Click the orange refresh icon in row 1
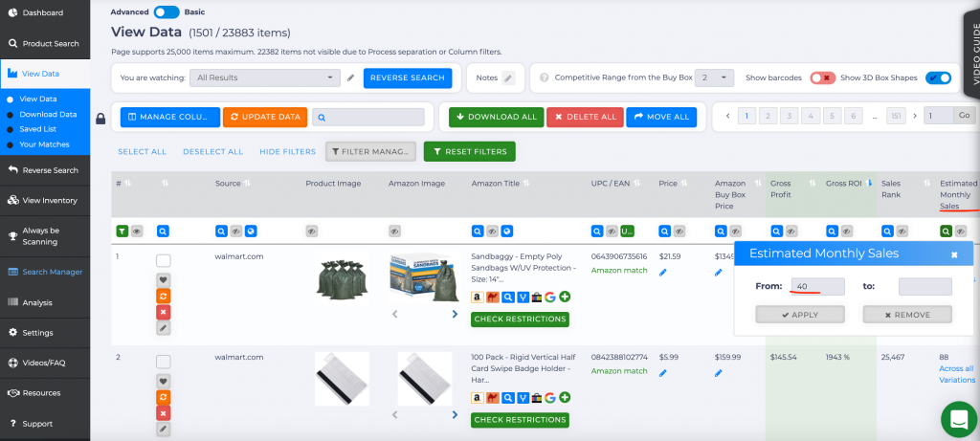This screenshot has width=980, height=441. pyautogui.click(x=163, y=296)
